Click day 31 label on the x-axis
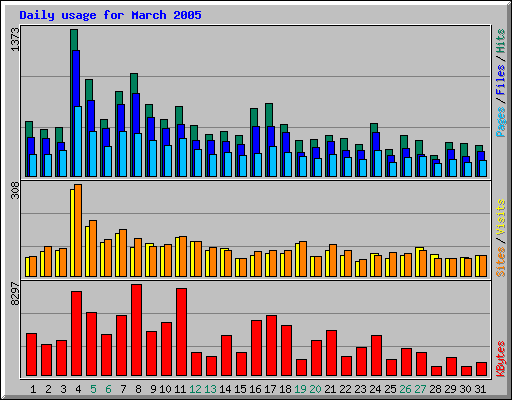This screenshot has width=512, height=400. point(480,389)
